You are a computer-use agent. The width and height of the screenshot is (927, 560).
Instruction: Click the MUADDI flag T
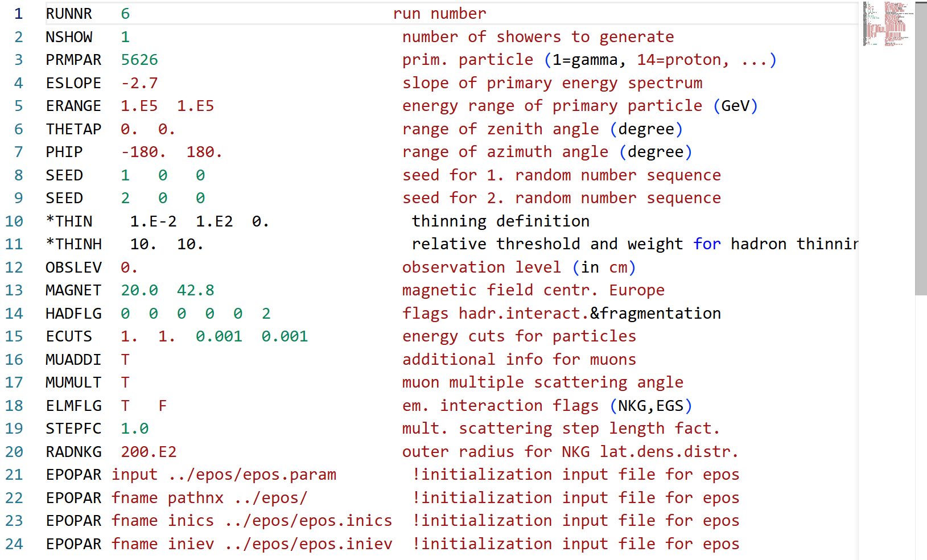[125, 359]
